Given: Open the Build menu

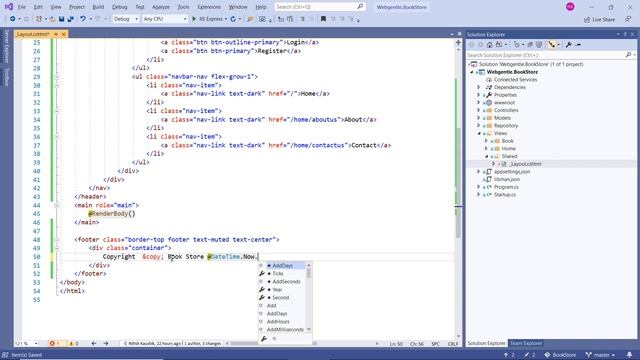Looking at the screenshot, I should [x=98, y=7].
